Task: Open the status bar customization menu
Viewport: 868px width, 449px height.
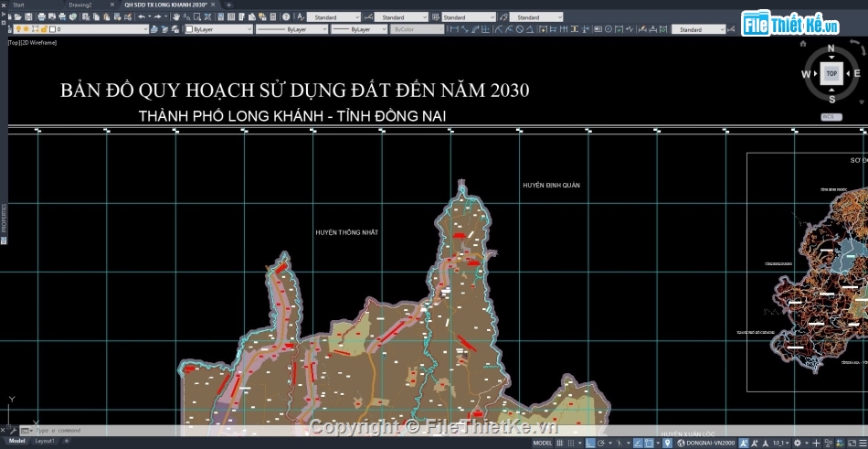Action: click(x=862, y=443)
